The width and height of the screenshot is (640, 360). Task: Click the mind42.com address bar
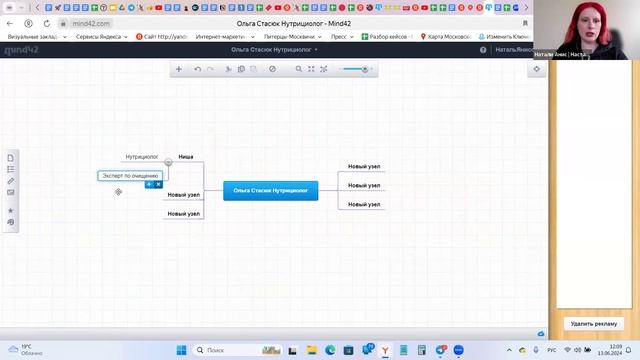pyautogui.click(x=91, y=24)
